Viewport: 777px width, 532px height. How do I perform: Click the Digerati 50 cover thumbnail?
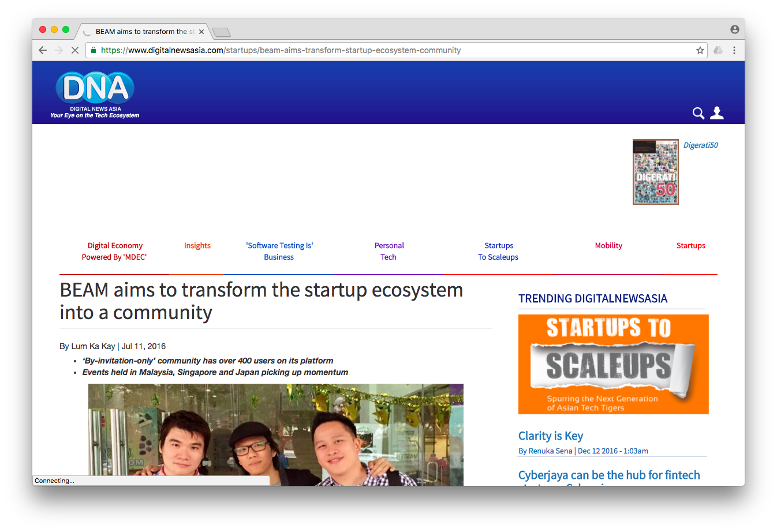[656, 172]
